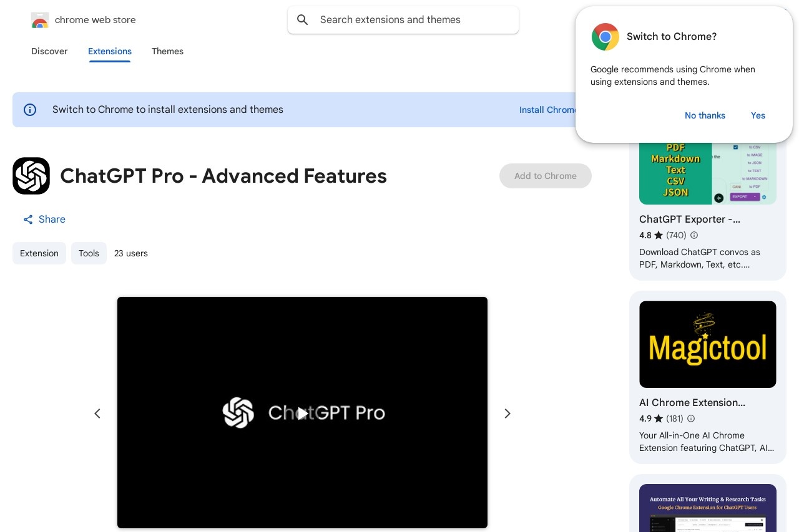Click the Extension category chip
This screenshot has height=532, width=799.
click(x=39, y=253)
